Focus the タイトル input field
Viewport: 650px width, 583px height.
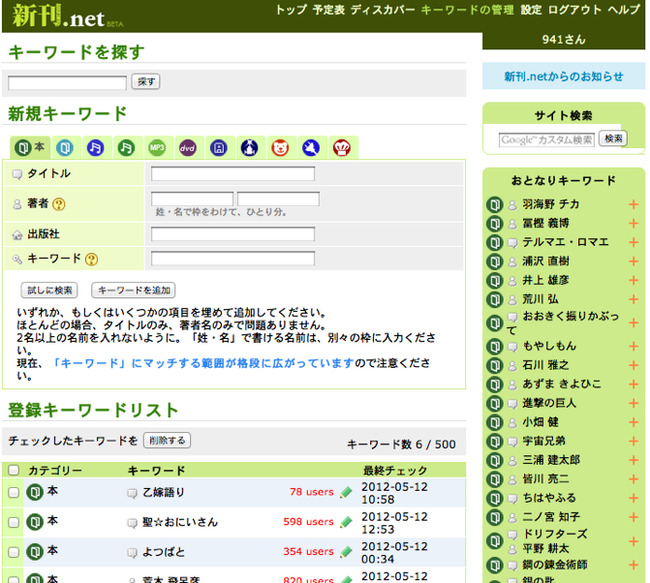[x=233, y=174]
